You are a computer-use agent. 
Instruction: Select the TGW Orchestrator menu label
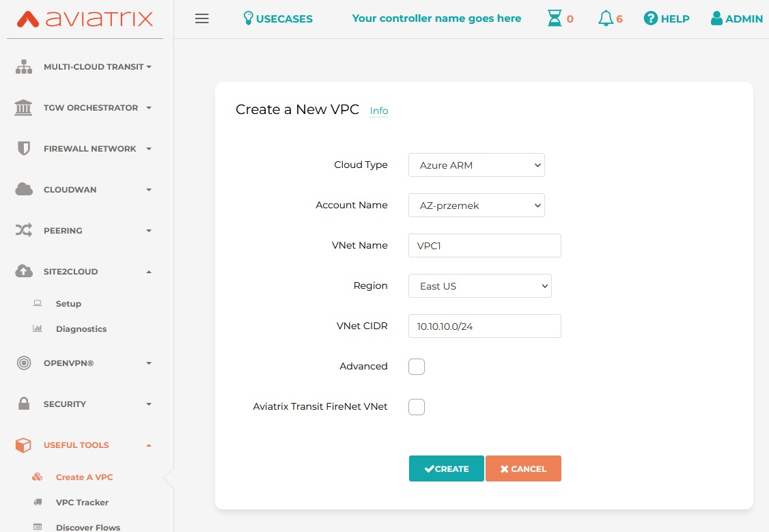91,108
